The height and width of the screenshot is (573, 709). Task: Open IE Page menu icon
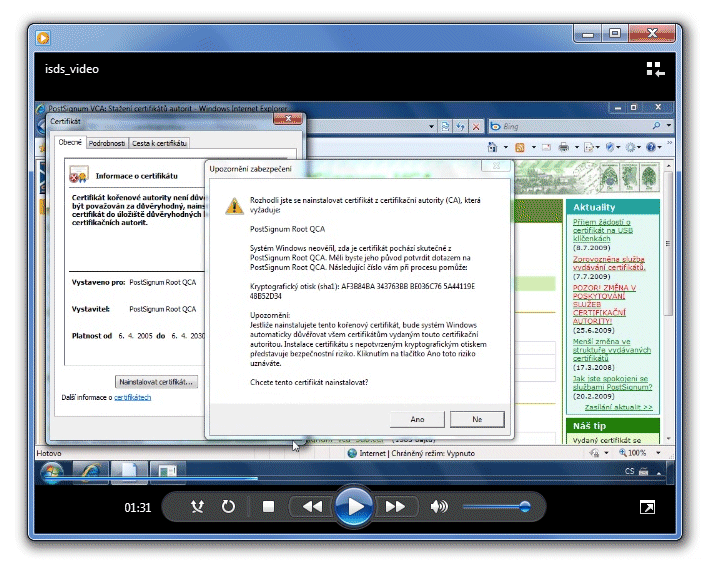(591, 147)
